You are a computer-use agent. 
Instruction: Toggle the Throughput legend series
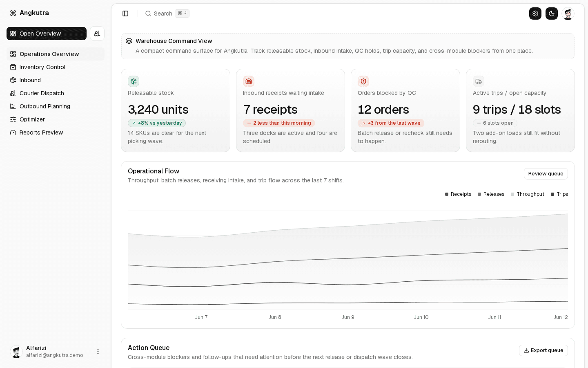click(x=528, y=194)
